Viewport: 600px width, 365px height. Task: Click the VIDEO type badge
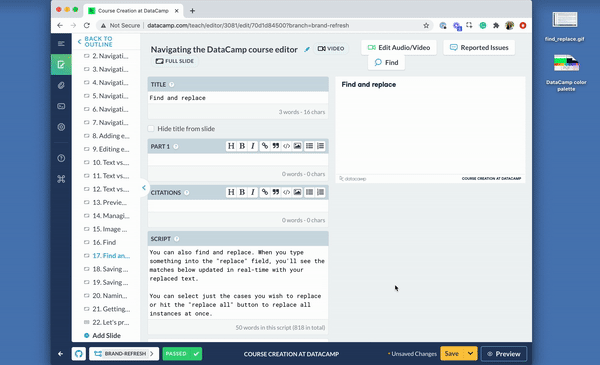(x=331, y=49)
